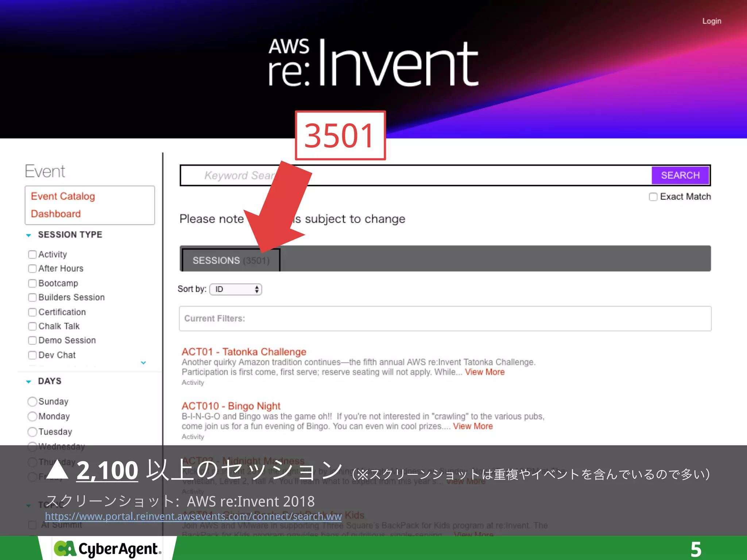
Task: Show more session types with chevron
Action: click(143, 363)
